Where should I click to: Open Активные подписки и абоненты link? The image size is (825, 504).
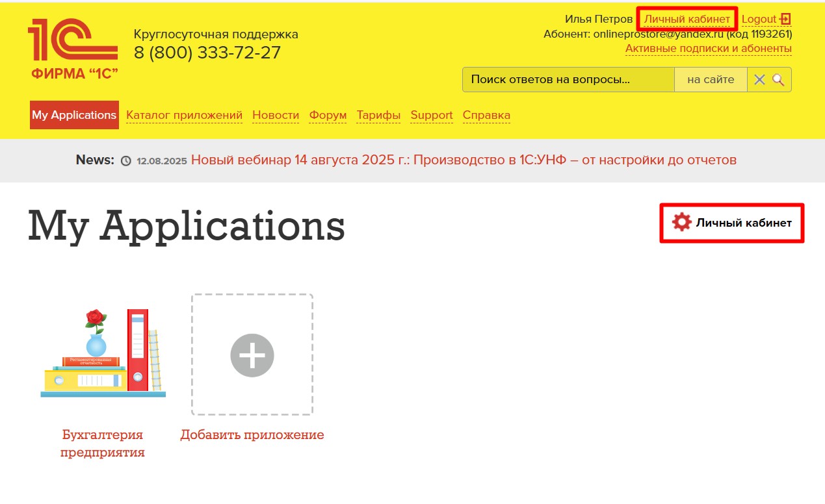coord(708,49)
